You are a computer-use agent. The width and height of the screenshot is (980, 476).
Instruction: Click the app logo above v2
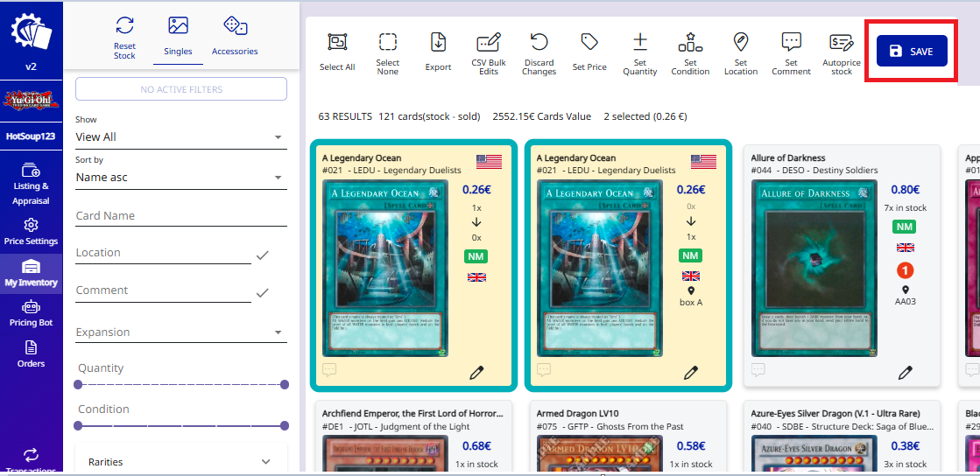(x=32, y=31)
